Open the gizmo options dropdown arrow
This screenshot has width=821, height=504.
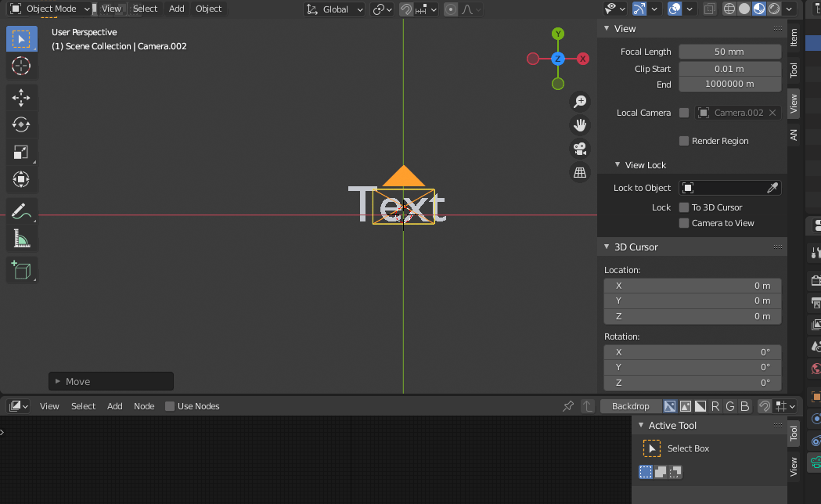[x=654, y=9]
